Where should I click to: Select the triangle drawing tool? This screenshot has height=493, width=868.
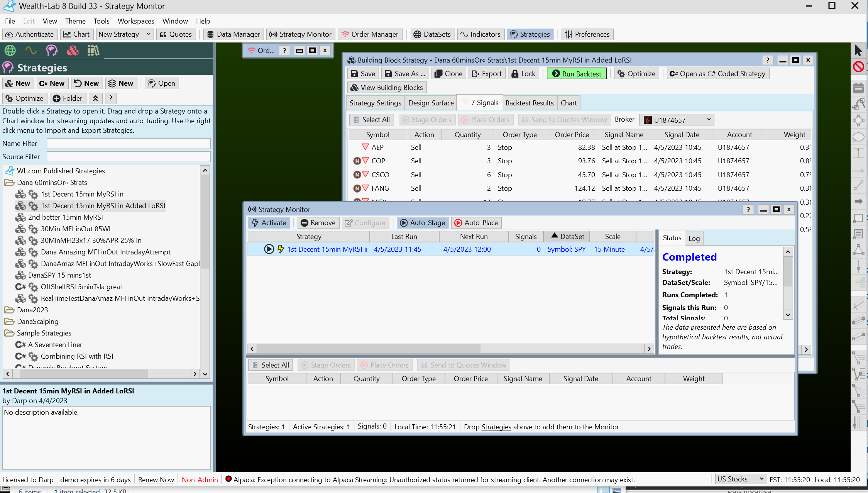pyautogui.click(x=858, y=250)
